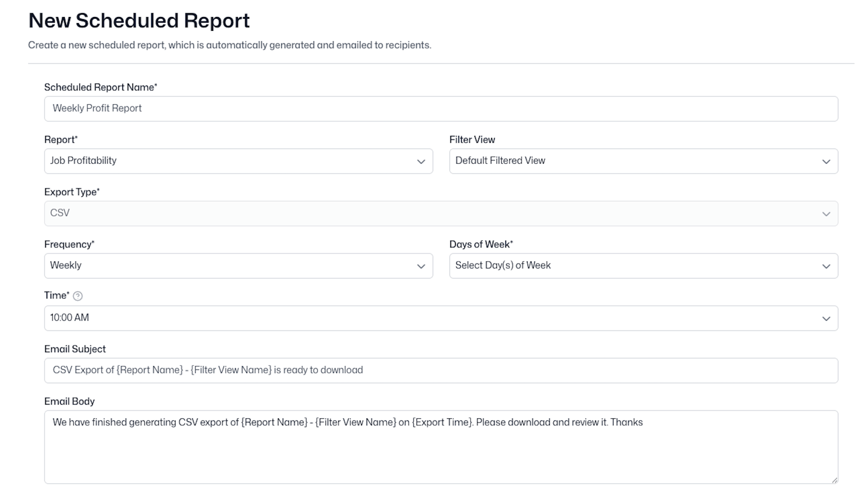Focus the Scheduled Report Name text field
This screenshot has width=868, height=493.
pyautogui.click(x=441, y=109)
